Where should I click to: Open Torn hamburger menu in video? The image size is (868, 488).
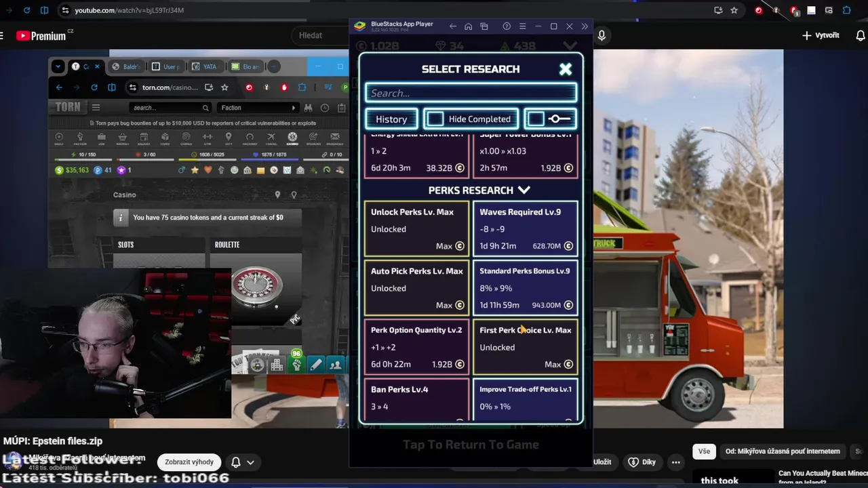96,107
